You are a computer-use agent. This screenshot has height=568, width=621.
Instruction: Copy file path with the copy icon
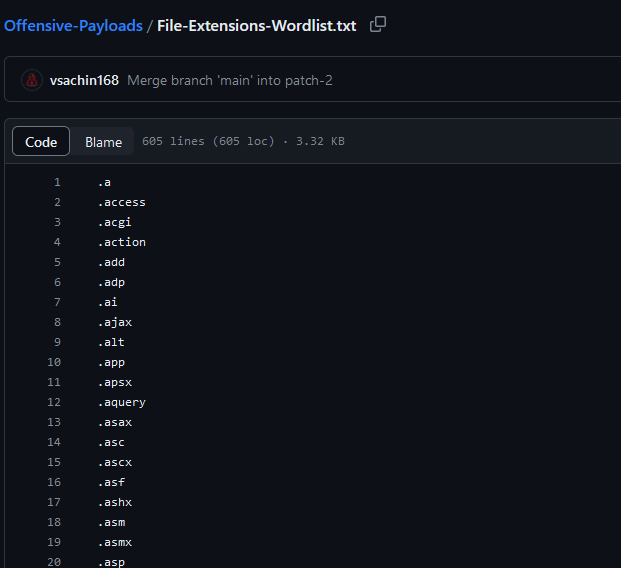(x=377, y=25)
